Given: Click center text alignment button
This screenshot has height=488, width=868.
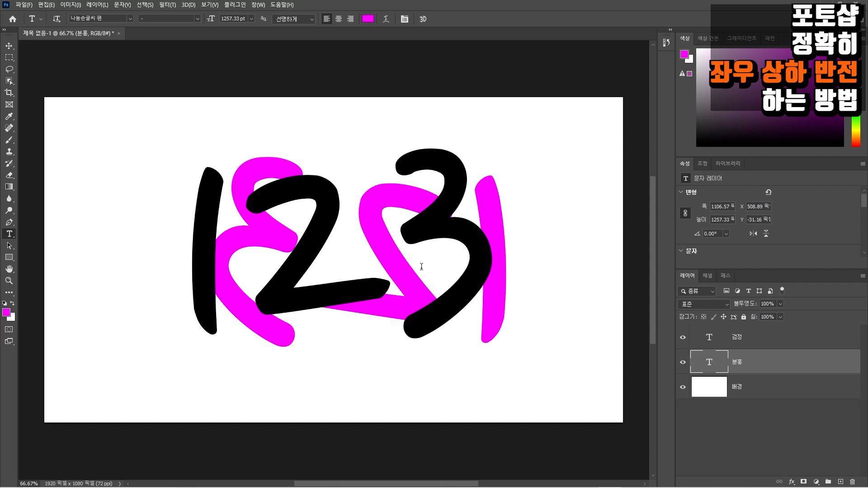Looking at the screenshot, I should pyautogui.click(x=339, y=19).
